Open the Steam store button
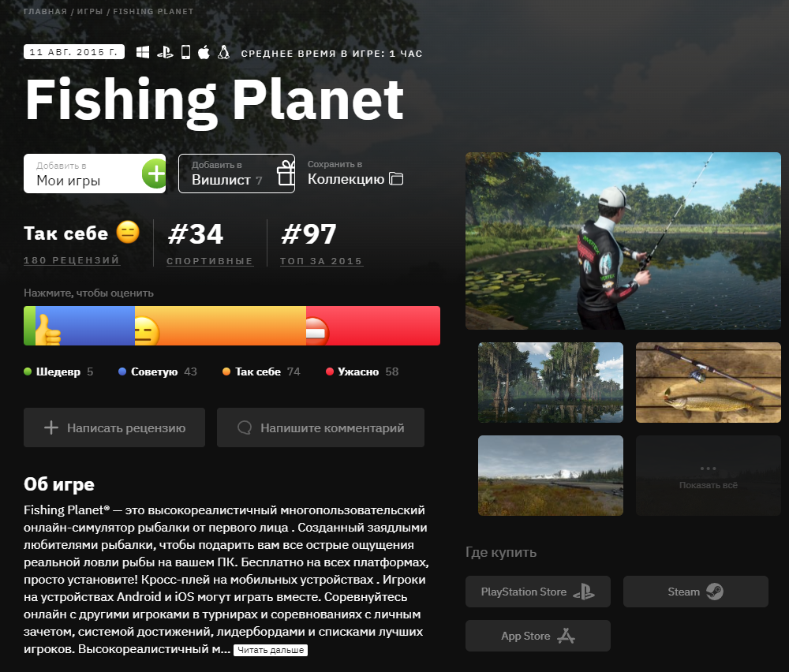789x672 pixels. (x=695, y=592)
